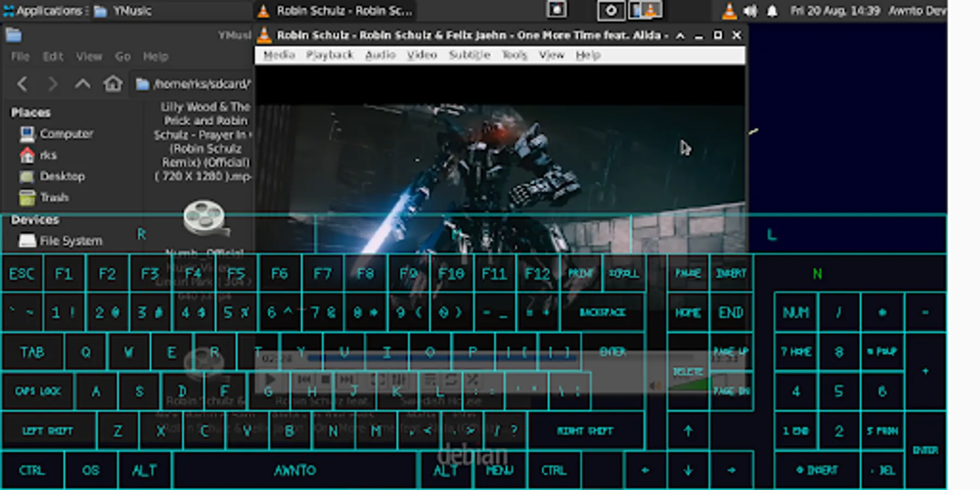980x490 pixels.
Task: Toggle the NUM lock key on the numpad
Action: point(796,313)
